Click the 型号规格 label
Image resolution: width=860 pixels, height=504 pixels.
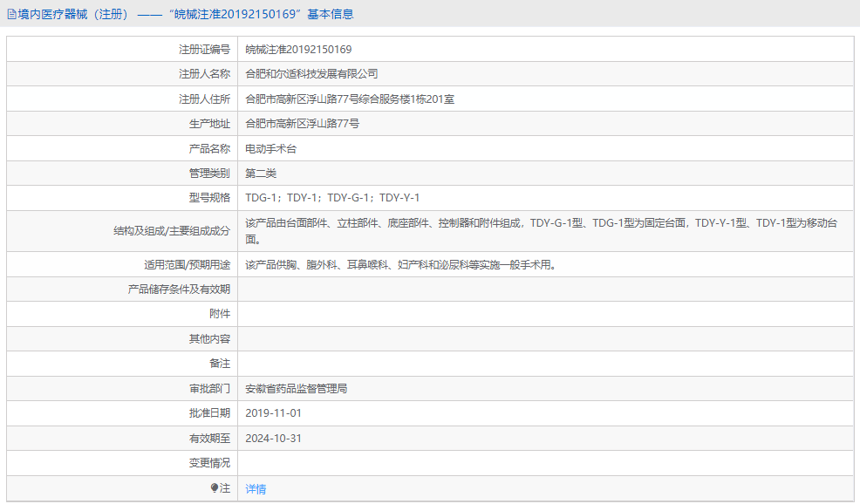tap(209, 198)
